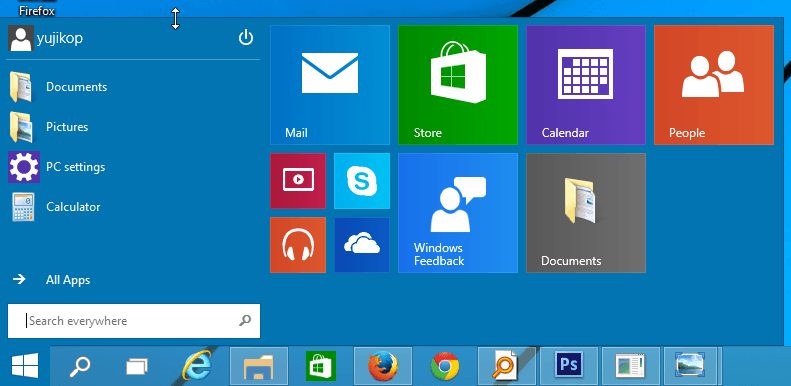
Task: Click the Search everywhere box
Action: 134,321
